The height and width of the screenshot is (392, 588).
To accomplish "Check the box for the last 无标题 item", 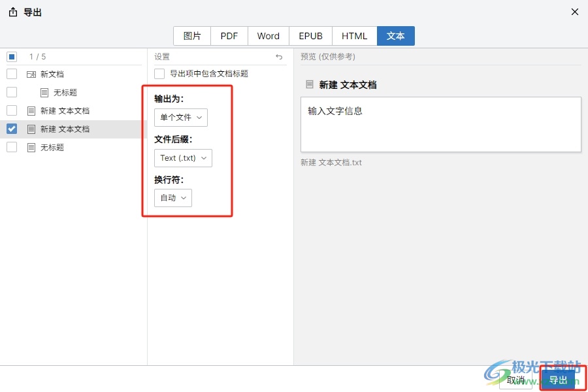I will coord(12,147).
